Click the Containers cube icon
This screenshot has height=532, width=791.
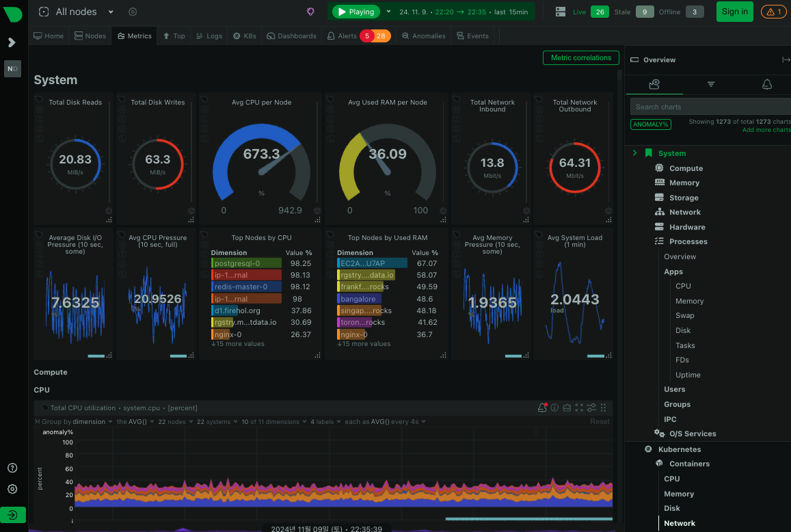point(659,464)
